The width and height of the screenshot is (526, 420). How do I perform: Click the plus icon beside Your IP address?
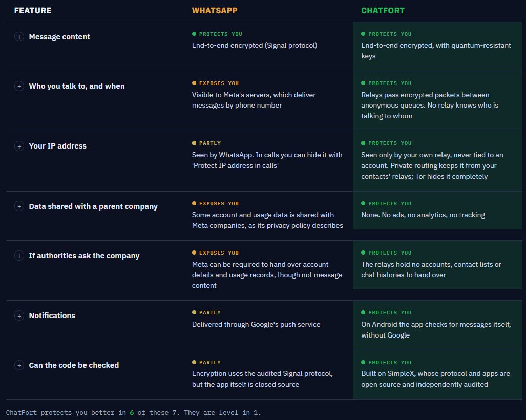point(19,146)
